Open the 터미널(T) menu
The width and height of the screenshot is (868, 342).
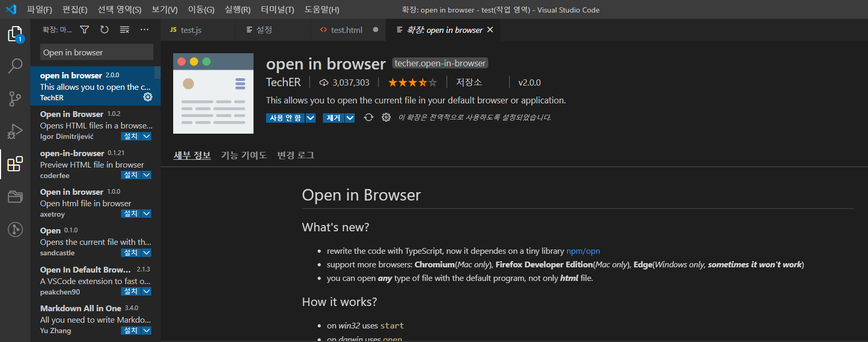click(278, 9)
